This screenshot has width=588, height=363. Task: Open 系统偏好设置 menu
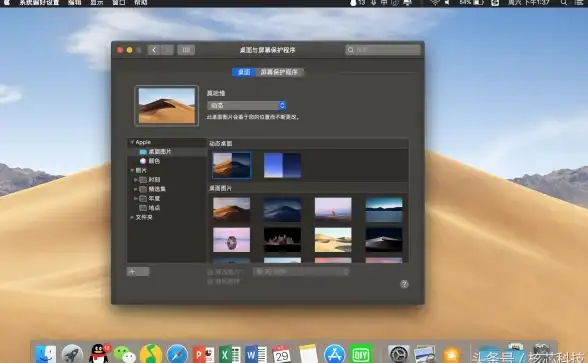tap(39, 3)
